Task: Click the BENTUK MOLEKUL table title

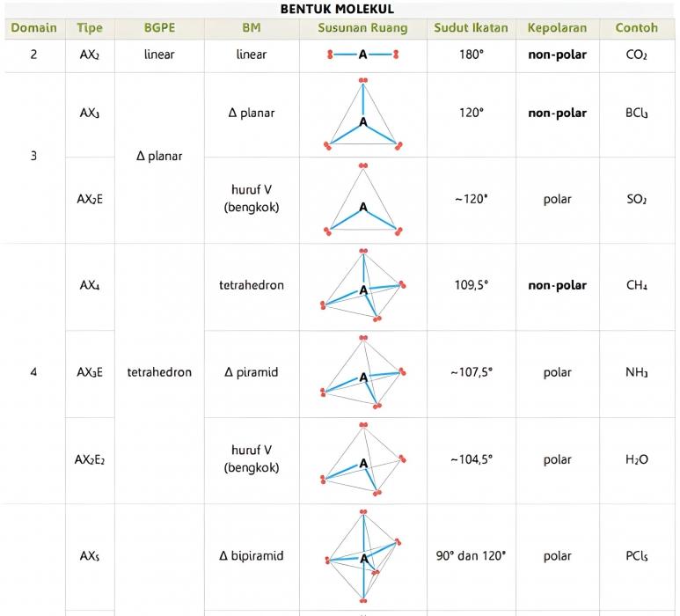Action: click(x=337, y=9)
